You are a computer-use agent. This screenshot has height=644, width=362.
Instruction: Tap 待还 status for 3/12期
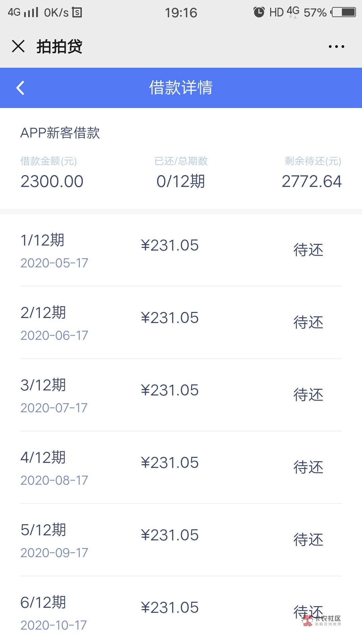308,395
